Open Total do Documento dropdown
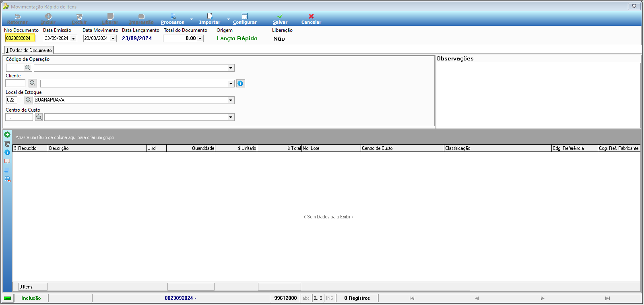 [x=200, y=39]
